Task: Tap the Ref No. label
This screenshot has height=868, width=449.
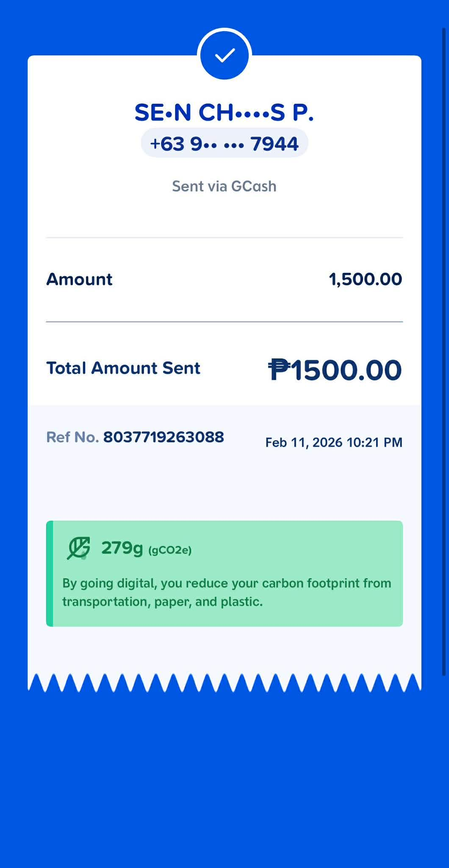Action: coord(72,437)
